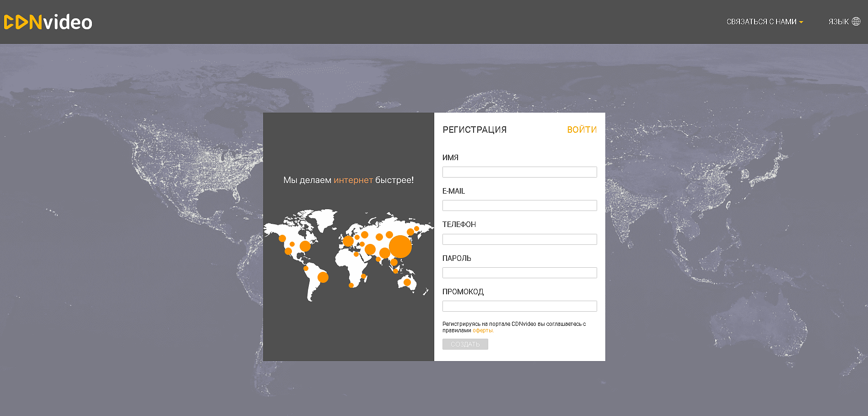
Task: Click the globe icon beside ЯЗЫК
Action: [856, 22]
